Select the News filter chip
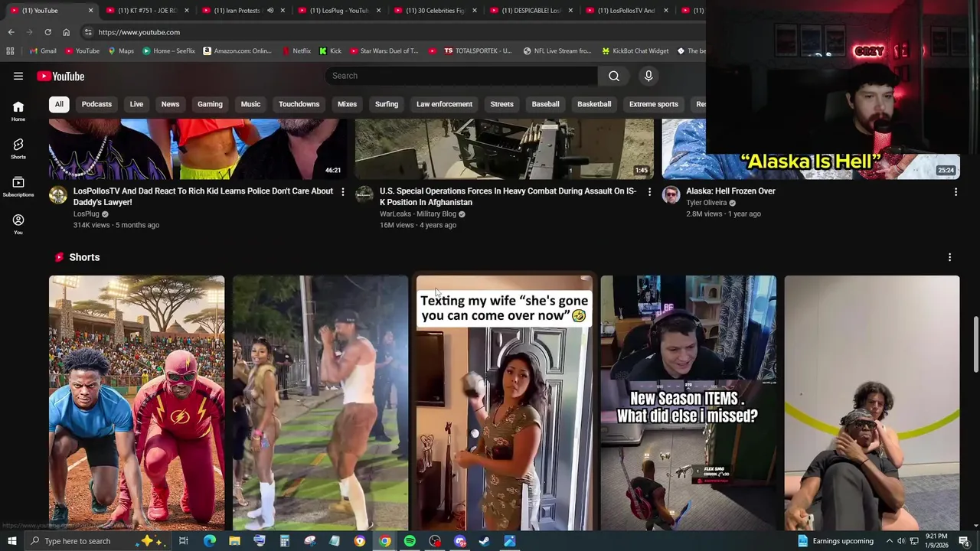Image resolution: width=980 pixels, height=551 pixels. (170, 104)
